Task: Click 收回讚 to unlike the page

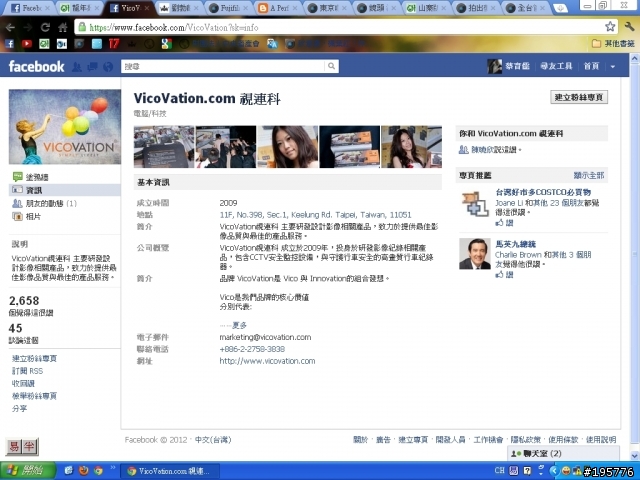Action: pos(23,383)
